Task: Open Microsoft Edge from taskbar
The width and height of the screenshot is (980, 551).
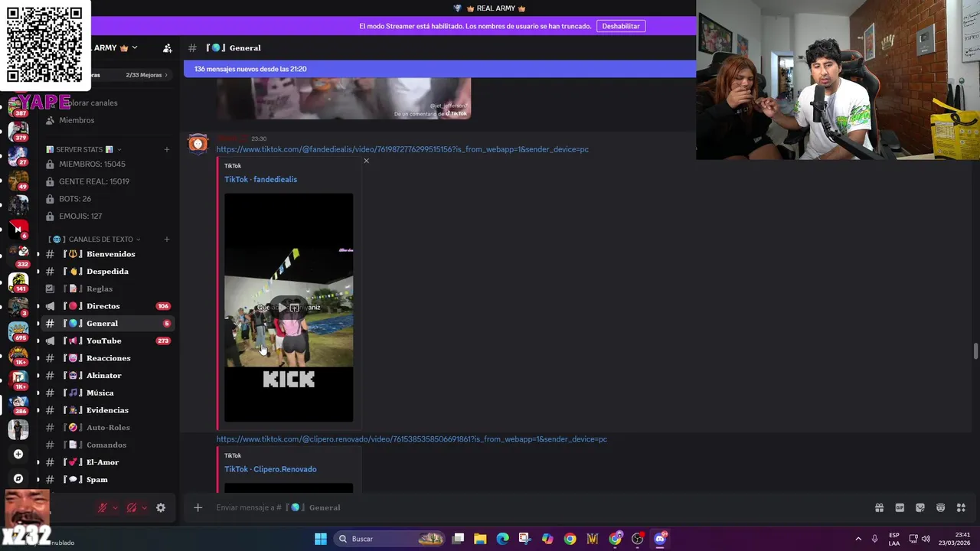Action: (x=502, y=539)
